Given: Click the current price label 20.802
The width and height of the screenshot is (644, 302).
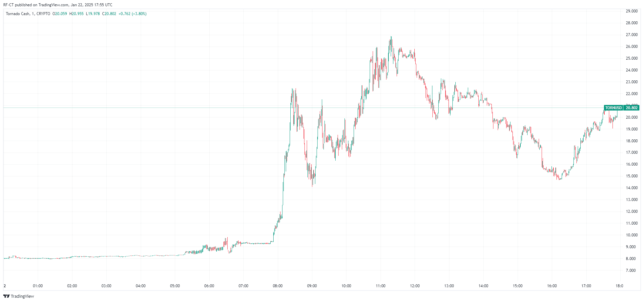Looking at the screenshot, I should tap(632, 108).
